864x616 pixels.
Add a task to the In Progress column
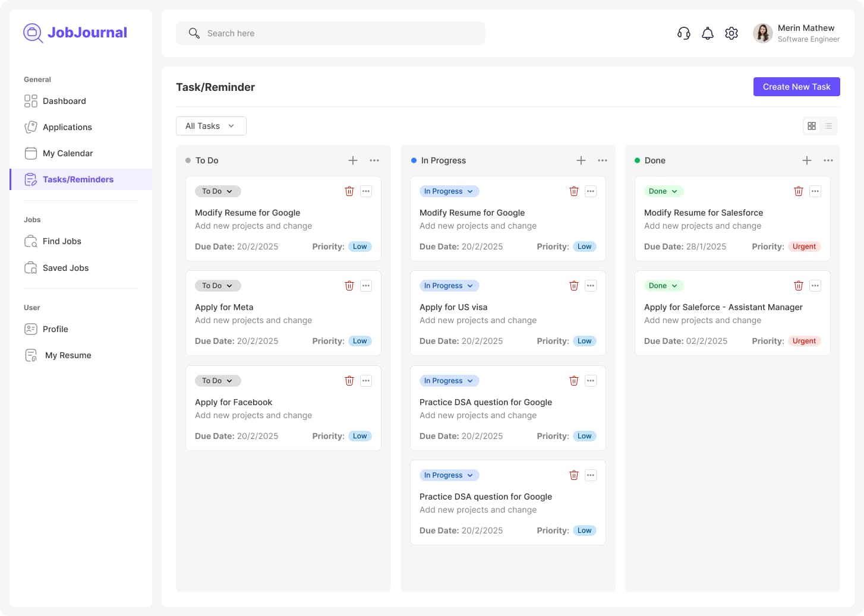[x=581, y=160]
